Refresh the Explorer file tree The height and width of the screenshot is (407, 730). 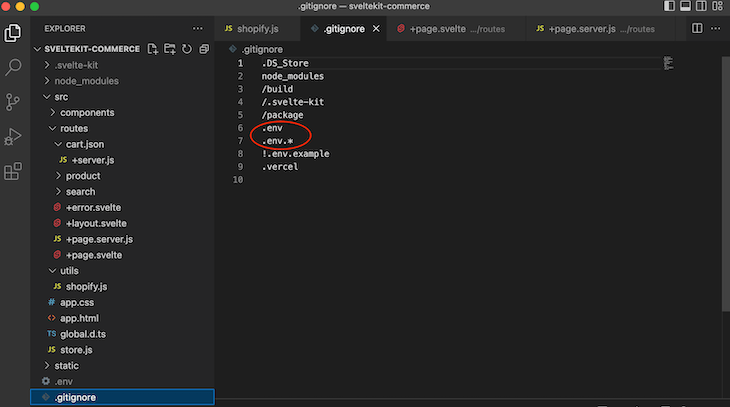click(x=187, y=48)
